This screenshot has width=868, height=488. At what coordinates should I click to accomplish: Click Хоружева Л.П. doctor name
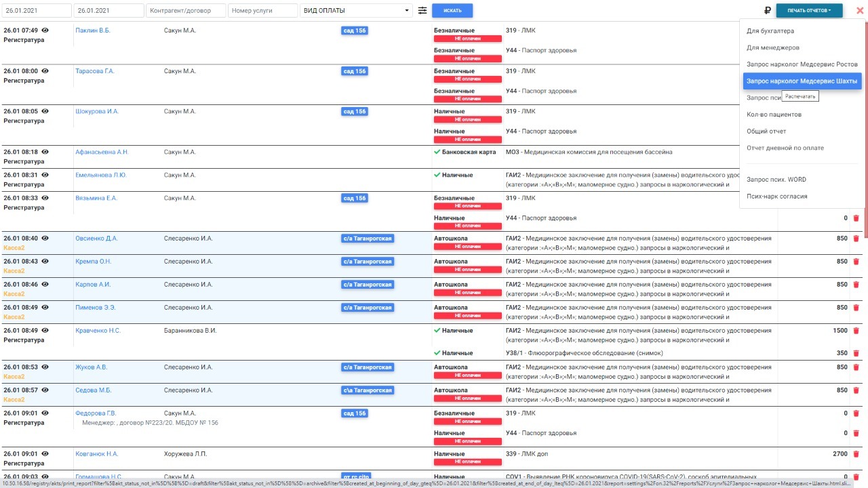click(185, 454)
